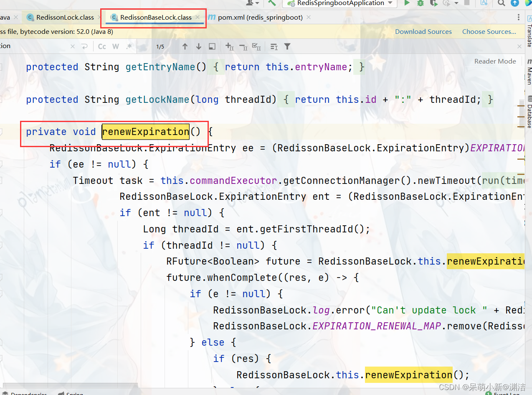Toggle Search in Selection icon
Viewport: 532px width, 395px height.
[x=212, y=46]
